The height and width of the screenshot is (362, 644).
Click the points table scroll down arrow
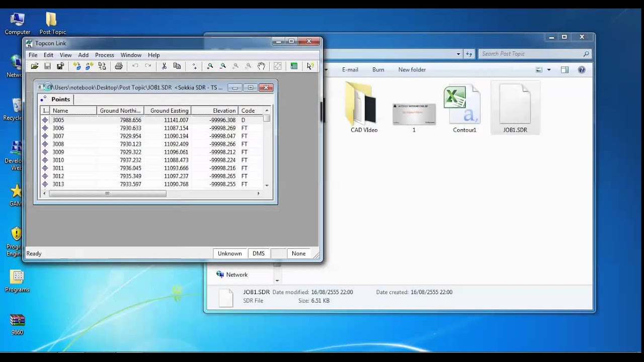click(x=267, y=185)
